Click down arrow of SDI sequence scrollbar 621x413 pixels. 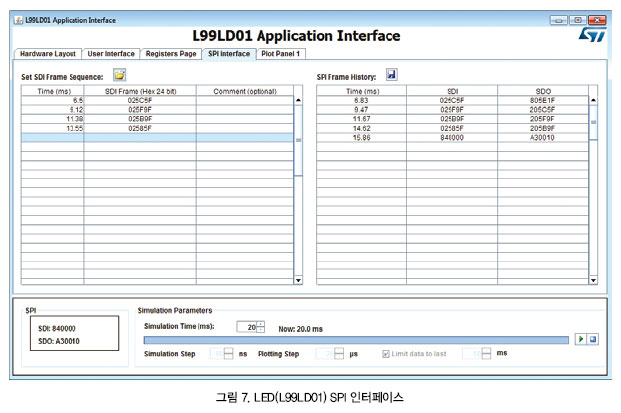pyautogui.click(x=298, y=280)
